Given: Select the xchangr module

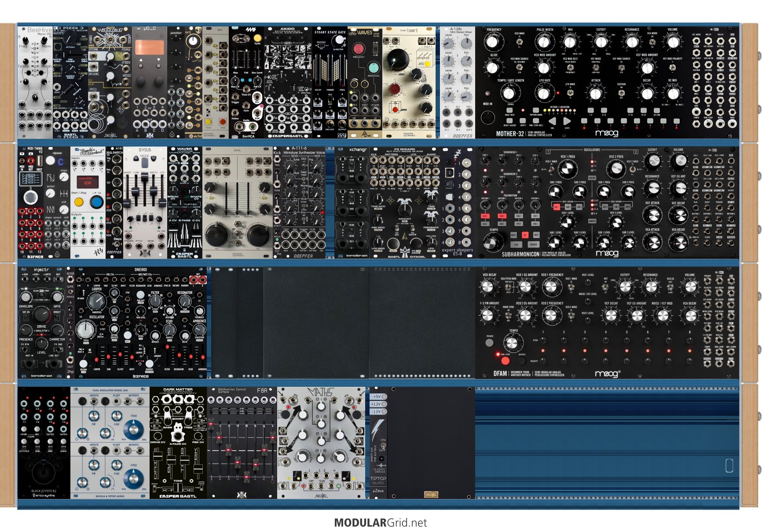Looking at the screenshot, I should (352, 202).
